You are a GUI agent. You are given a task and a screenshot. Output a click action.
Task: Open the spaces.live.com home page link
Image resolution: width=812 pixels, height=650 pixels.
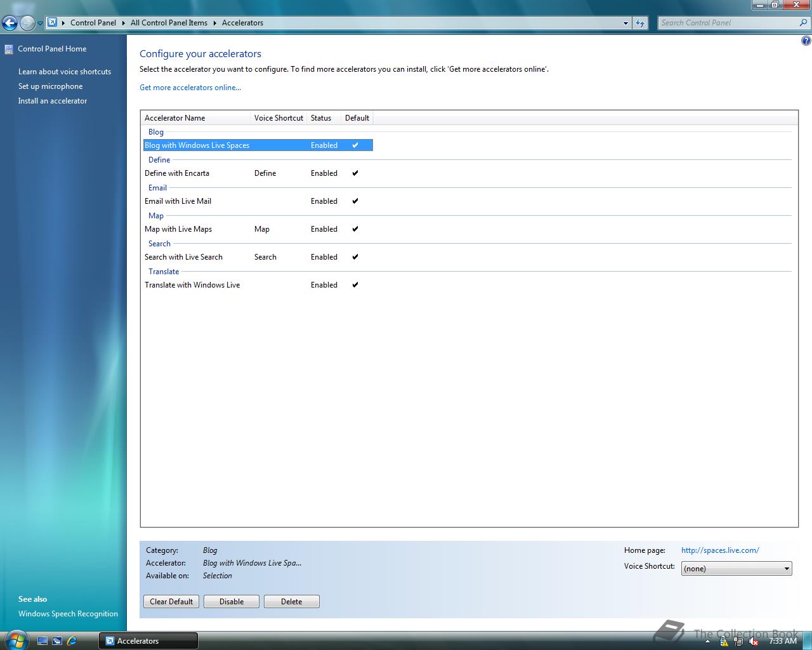click(x=720, y=550)
